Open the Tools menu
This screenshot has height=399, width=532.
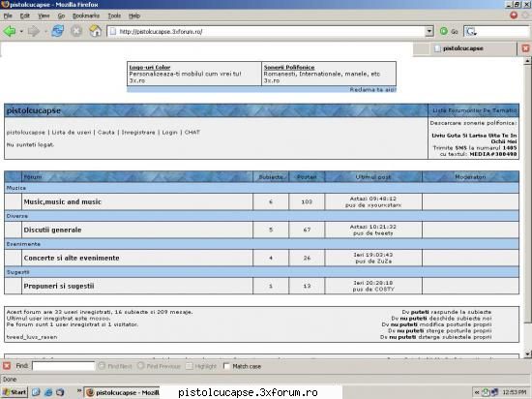tap(114, 15)
